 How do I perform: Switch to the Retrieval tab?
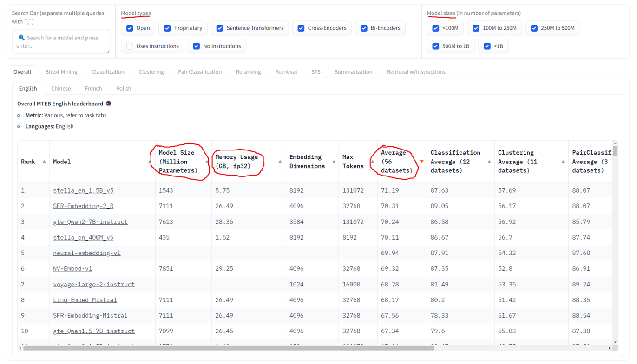(x=286, y=72)
